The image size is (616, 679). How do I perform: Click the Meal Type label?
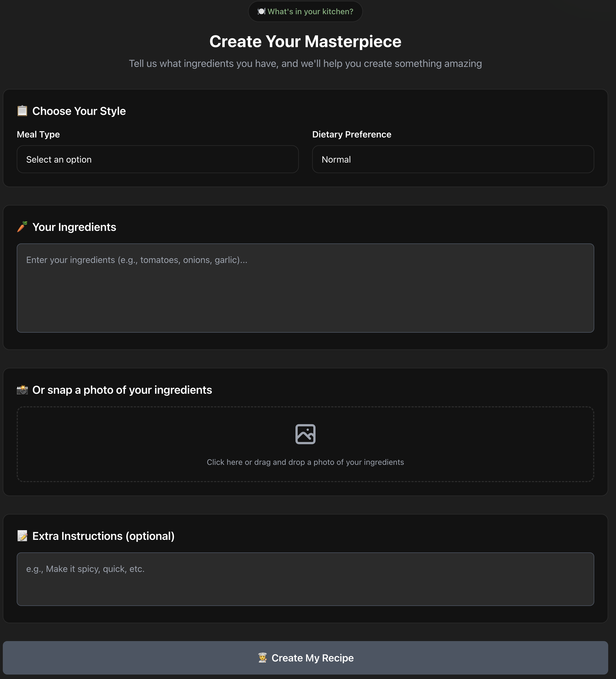(x=38, y=134)
